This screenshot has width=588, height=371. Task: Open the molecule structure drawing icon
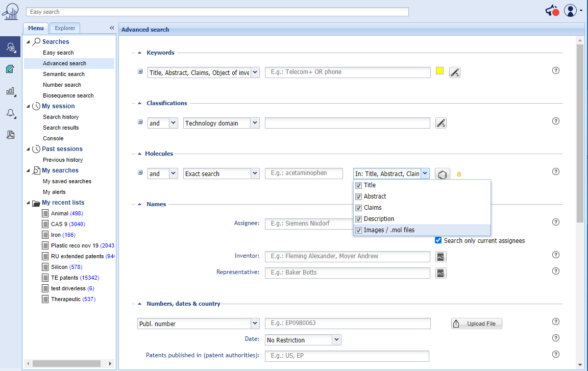[x=443, y=174]
